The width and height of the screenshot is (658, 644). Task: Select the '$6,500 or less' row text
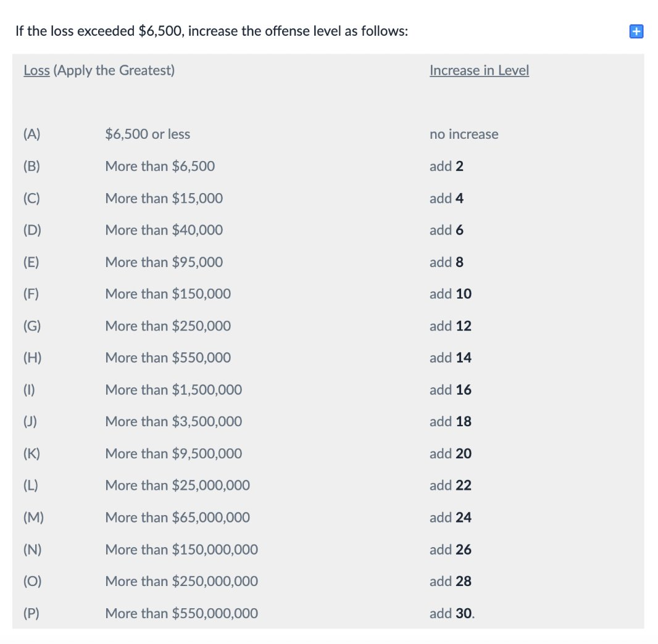[x=148, y=134]
